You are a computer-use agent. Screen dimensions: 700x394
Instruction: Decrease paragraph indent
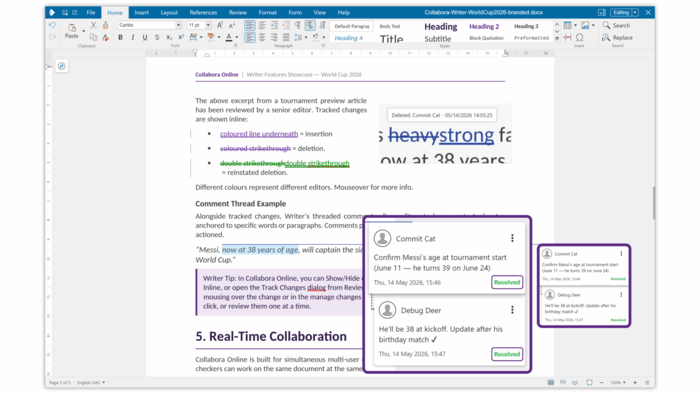point(286,25)
